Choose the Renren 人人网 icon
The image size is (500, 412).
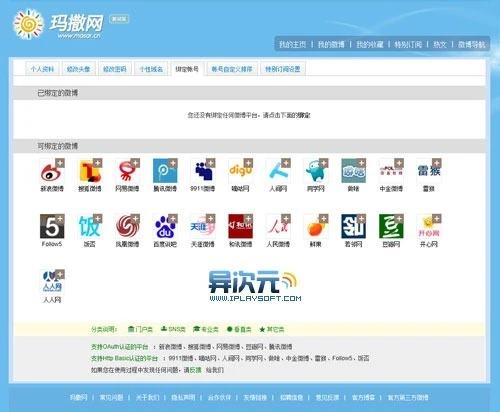click(x=52, y=282)
